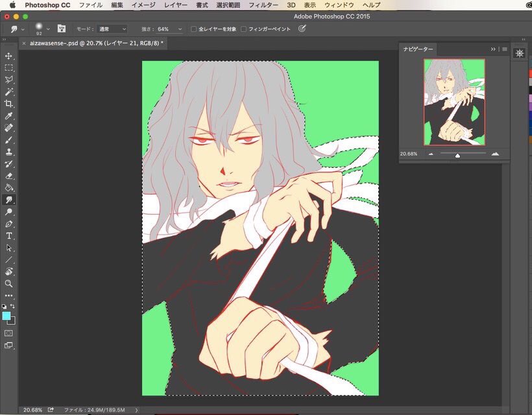Enable フィンガーペイント checkbox
Image resolution: width=532 pixels, height=415 pixels.
(x=243, y=29)
